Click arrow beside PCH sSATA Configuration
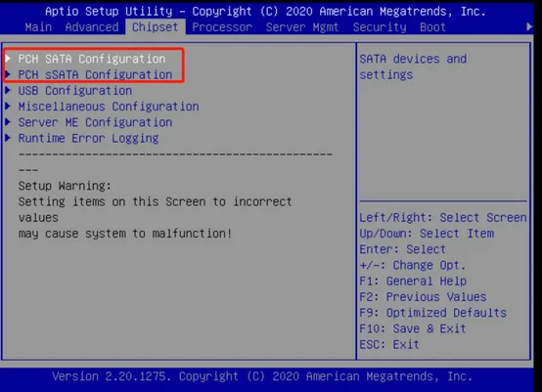This screenshot has width=542, height=392. (x=8, y=74)
